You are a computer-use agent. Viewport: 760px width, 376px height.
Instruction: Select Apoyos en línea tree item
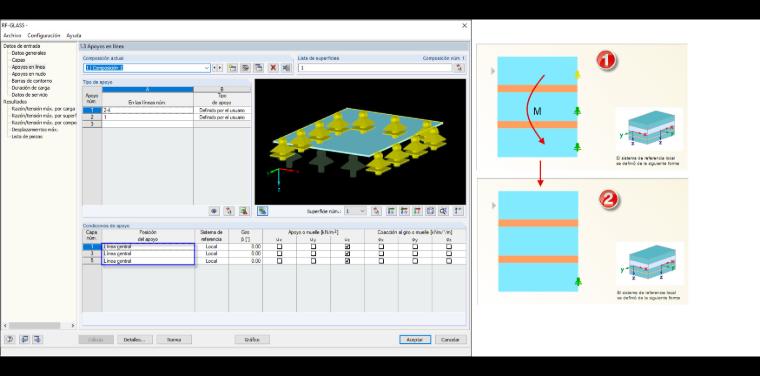coord(28,67)
